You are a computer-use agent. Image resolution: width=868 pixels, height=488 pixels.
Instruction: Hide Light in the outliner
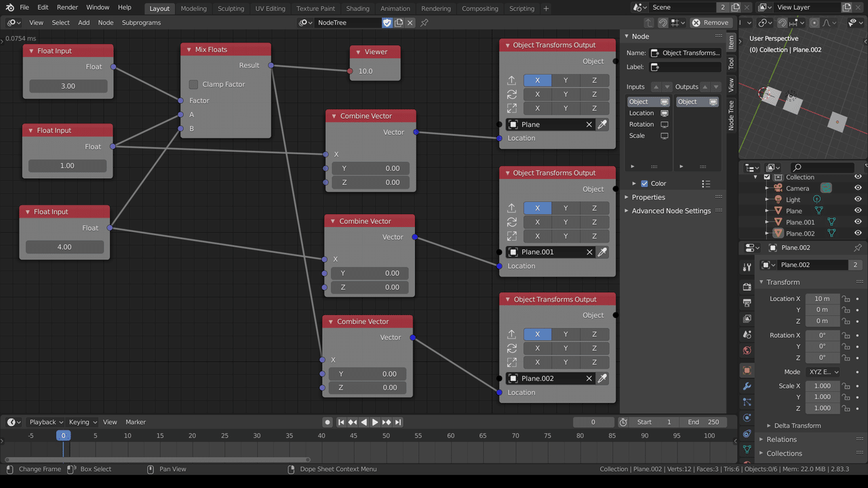(858, 200)
